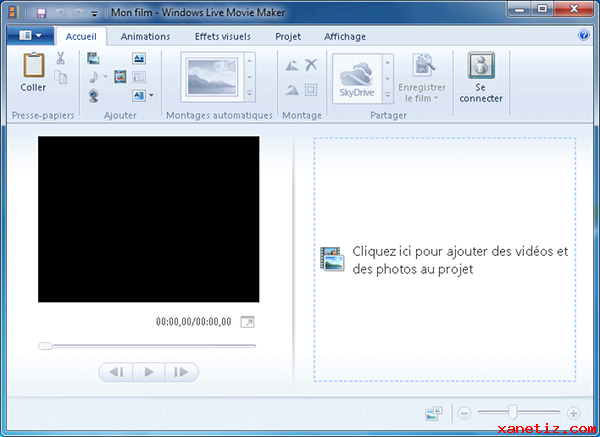Select the AutoMovie theme thumbnail
This screenshot has width=600, height=437.
coord(212,77)
